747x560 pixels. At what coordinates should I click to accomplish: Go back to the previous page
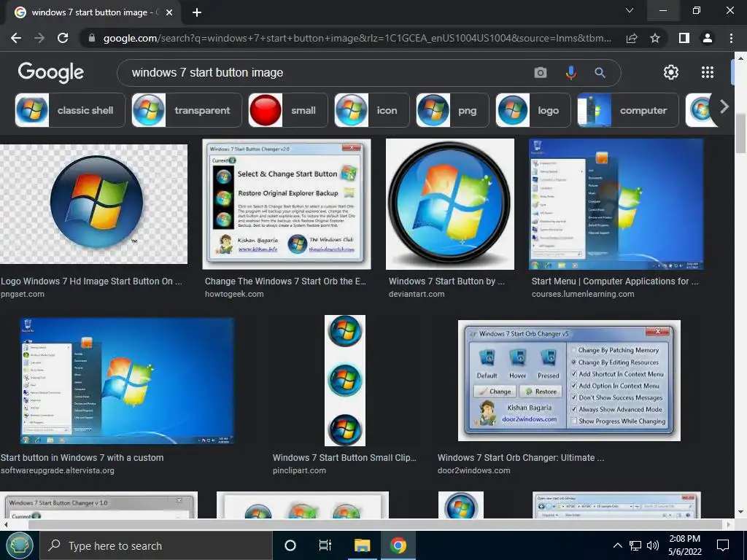click(16, 38)
